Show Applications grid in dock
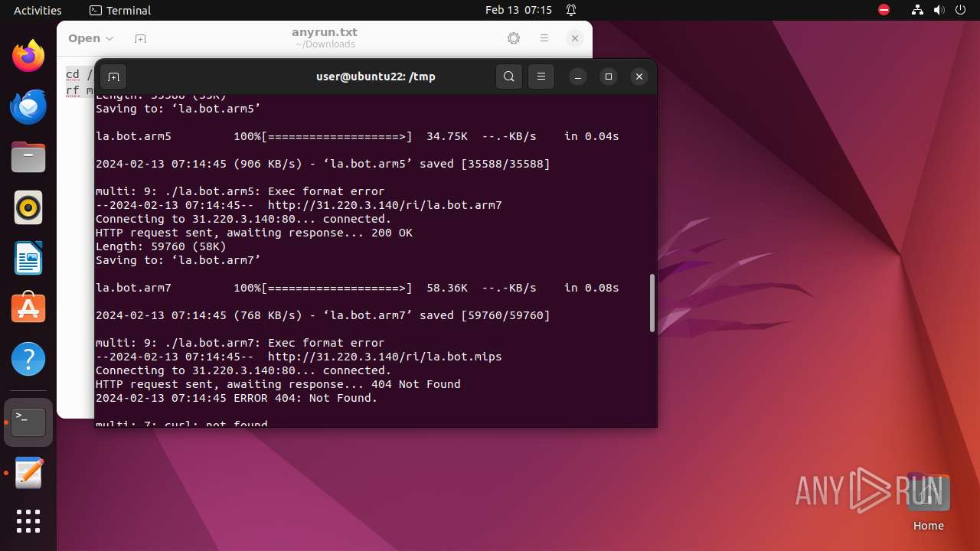980x551 pixels. pos(28,521)
